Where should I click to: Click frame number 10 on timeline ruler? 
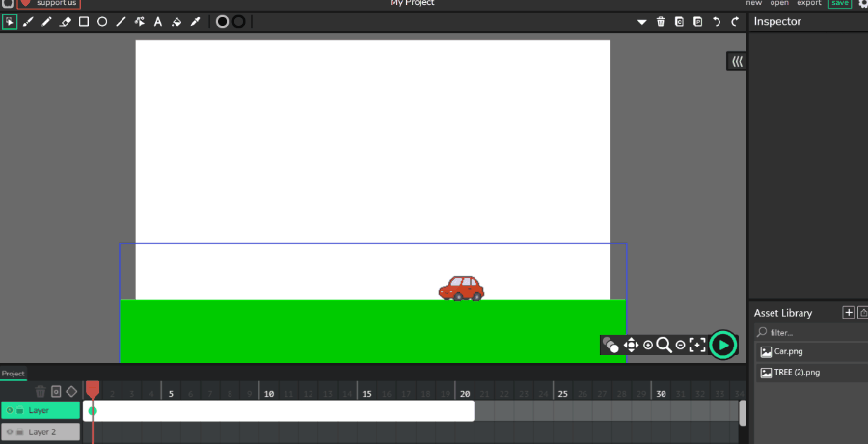(x=269, y=394)
